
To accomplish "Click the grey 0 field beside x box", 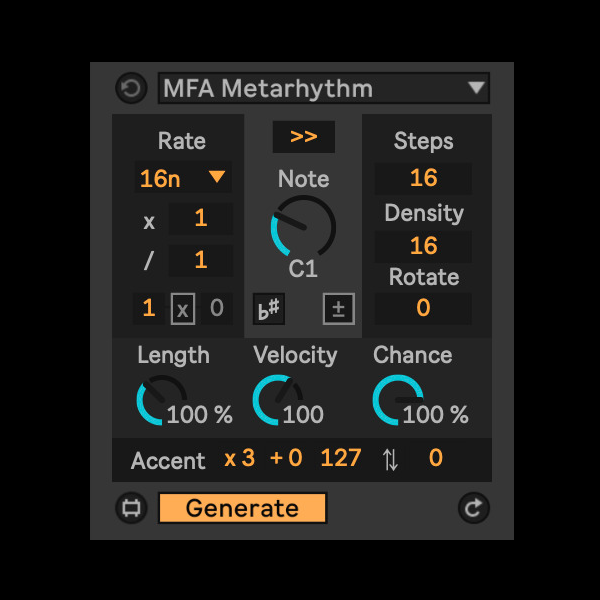I will [217, 308].
